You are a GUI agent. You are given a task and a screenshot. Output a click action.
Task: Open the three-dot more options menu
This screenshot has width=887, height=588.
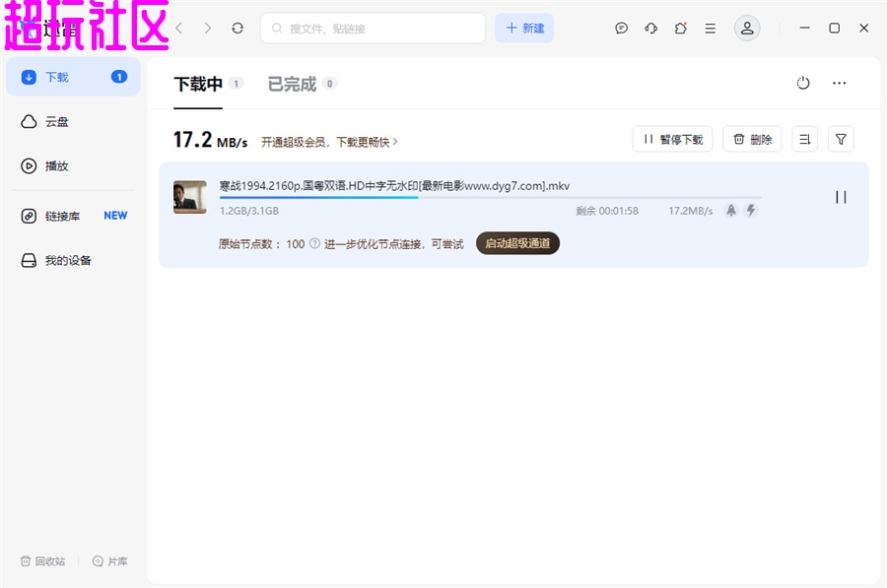pos(839,83)
